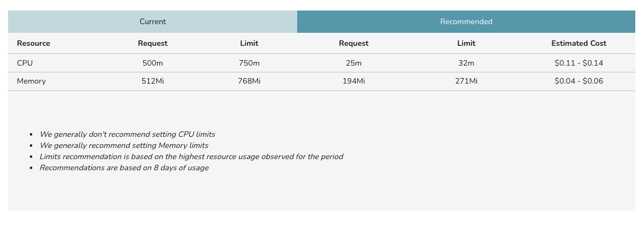Click the 25m recommended CPU request
Screen dimensions: 644x226
click(354, 63)
